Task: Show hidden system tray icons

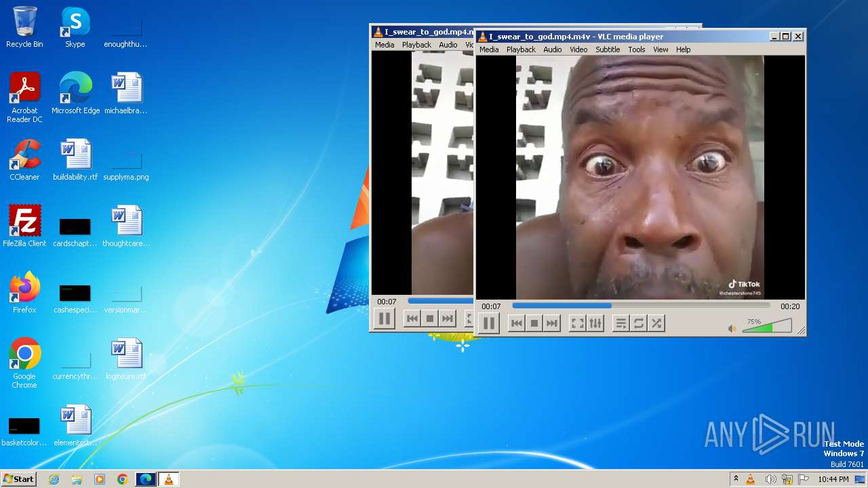Action: pyautogui.click(x=736, y=479)
